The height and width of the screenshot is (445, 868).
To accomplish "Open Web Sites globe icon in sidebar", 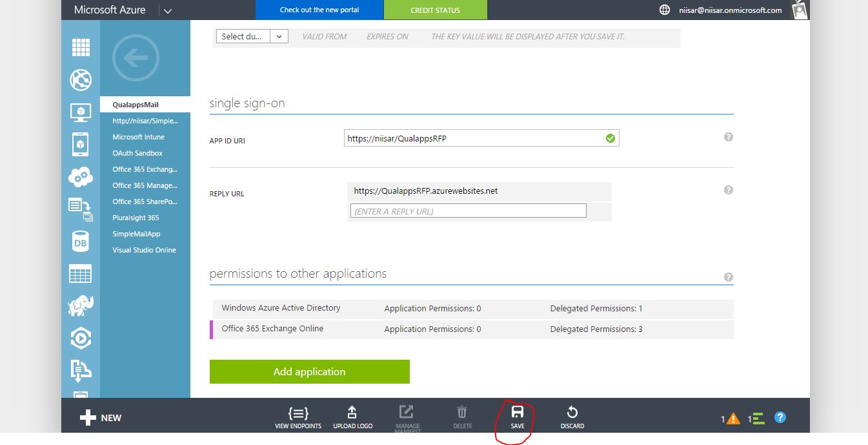I will pos(81,80).
